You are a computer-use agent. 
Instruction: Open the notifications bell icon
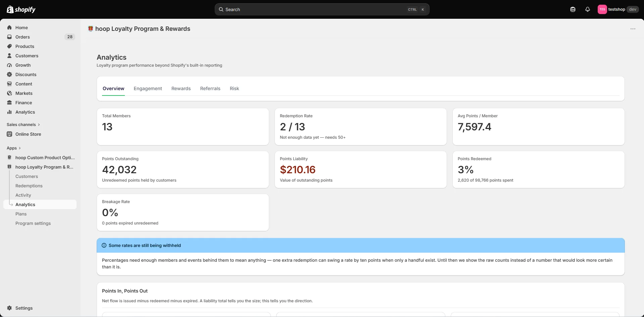tap(587, 9)
